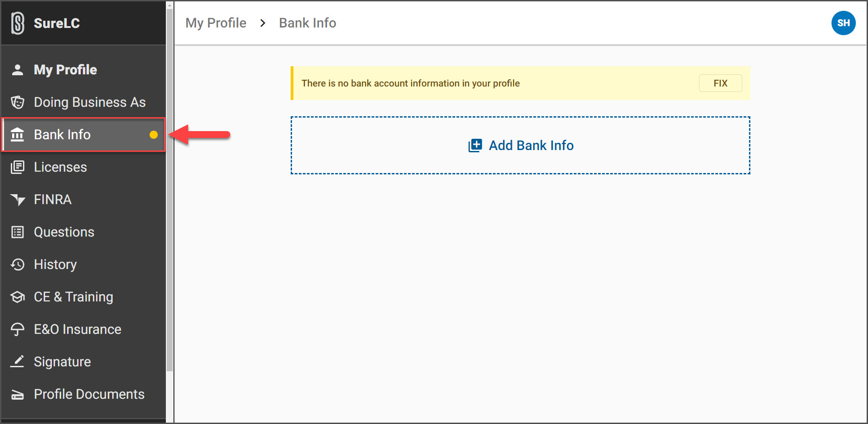Navigate to FINRA section
Screen dimensions: 868x424
(84, 200)
